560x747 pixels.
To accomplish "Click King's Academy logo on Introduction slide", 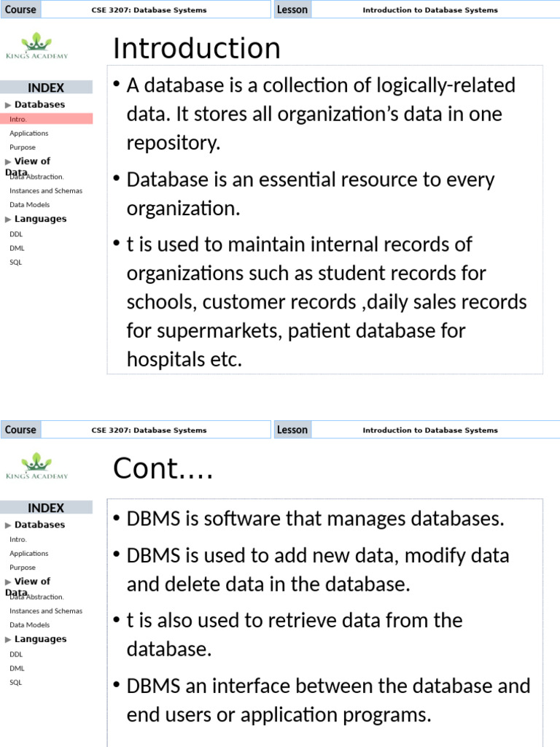I will coord(36,46).
